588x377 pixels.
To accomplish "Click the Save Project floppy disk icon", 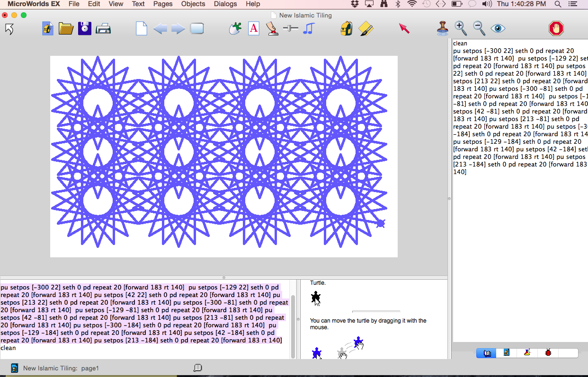I will (x=85, y=29).
